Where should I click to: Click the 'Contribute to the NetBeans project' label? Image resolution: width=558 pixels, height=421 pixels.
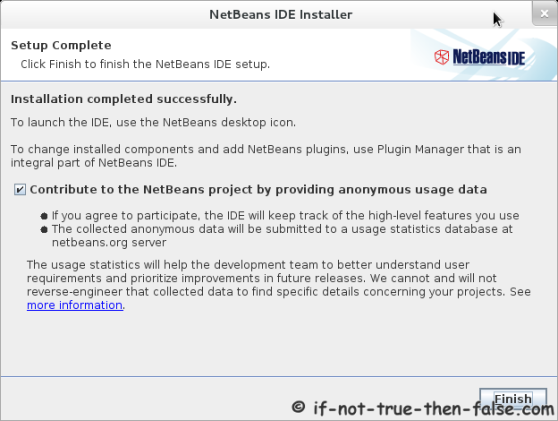click(x=258, y=189)
